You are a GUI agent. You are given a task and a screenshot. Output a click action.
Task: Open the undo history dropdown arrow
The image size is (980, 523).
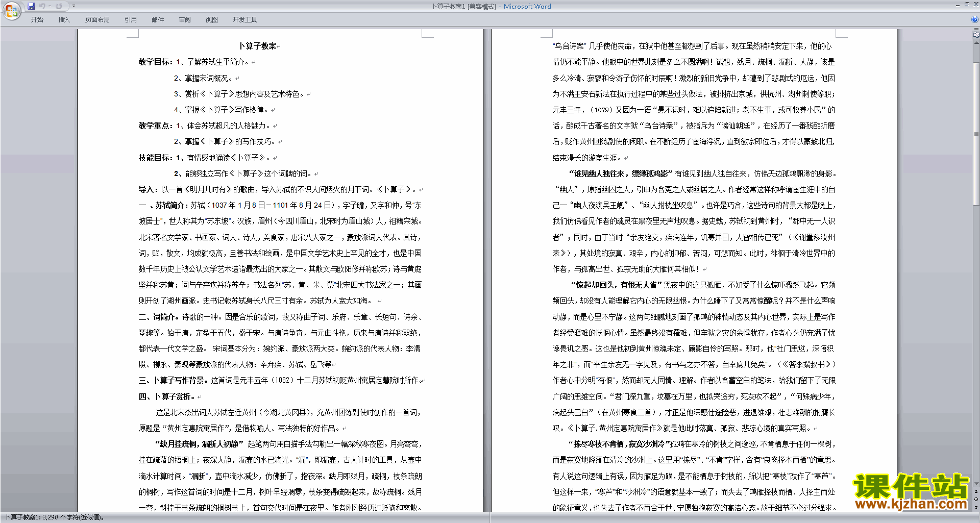click(50, 6)
